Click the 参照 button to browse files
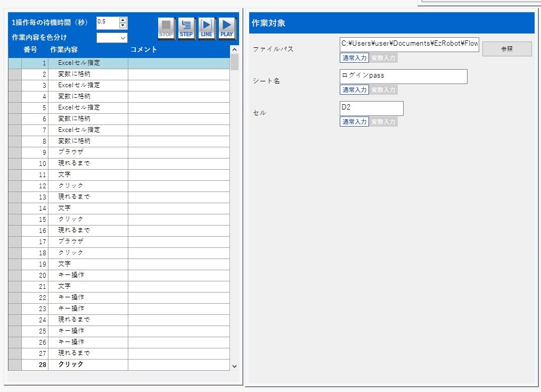 pyautogui.click(x=506, y=48)
